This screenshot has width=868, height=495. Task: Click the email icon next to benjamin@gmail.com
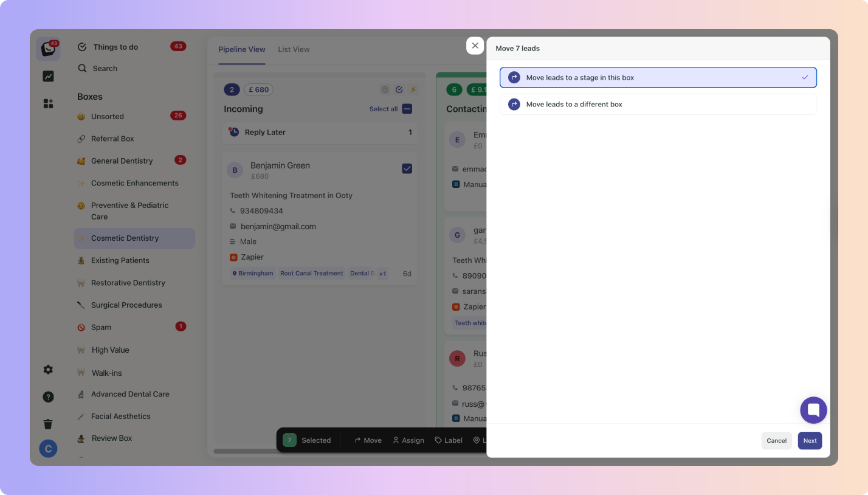(x=233, y=226)
